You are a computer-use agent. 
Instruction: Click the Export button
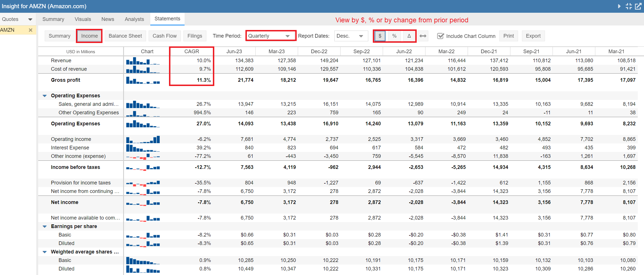point(533,36)
